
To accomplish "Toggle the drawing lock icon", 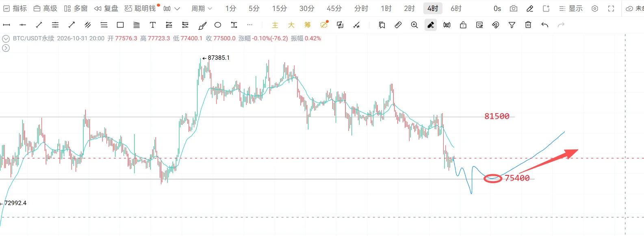I will point(463,25).
